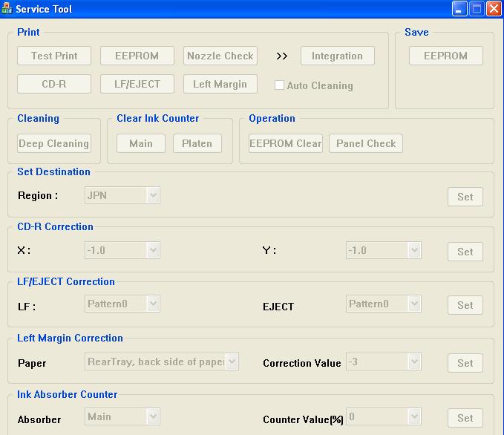Close the Service Tool window

(494, 9)
